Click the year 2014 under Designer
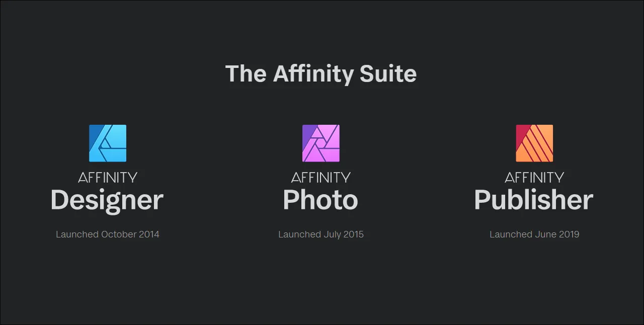 point(148,234)
